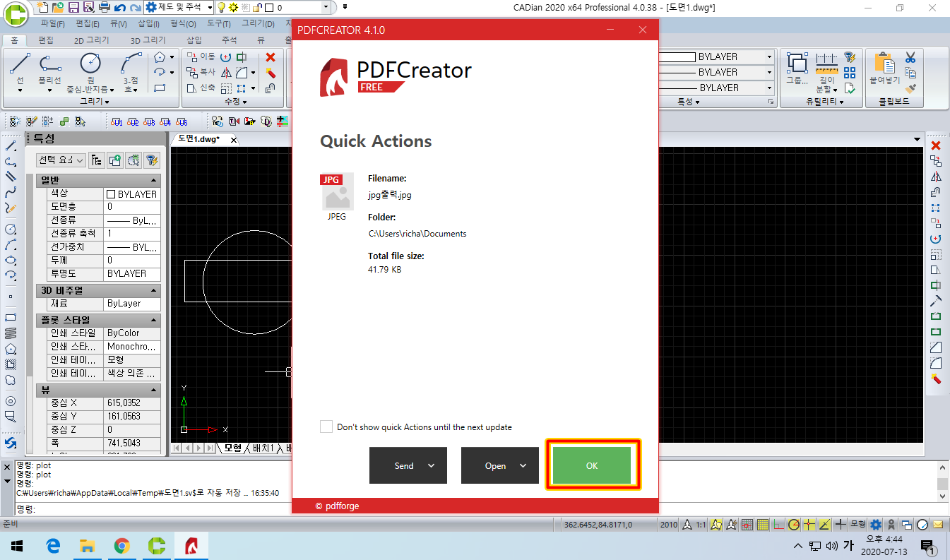This screenshot has height=560, width=950.
Task: Click the Windows Start button
Action: point(17,545)
